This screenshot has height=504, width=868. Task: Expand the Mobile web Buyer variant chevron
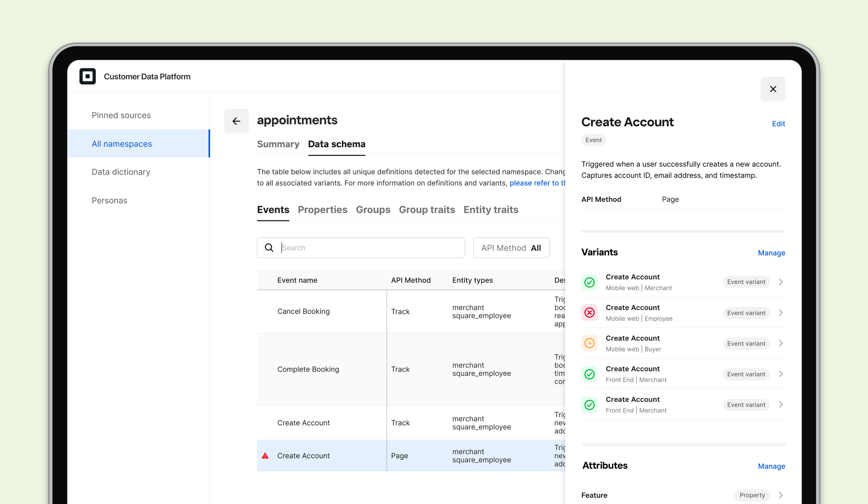[781, 343]
